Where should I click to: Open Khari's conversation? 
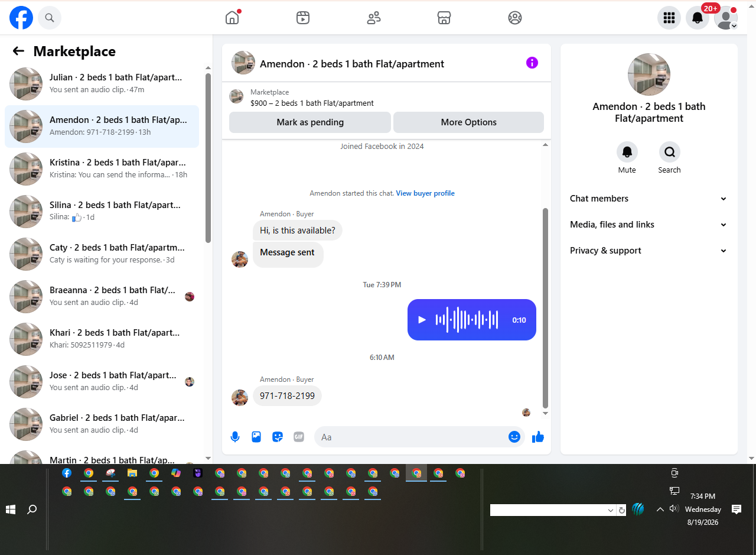point(102,339)
